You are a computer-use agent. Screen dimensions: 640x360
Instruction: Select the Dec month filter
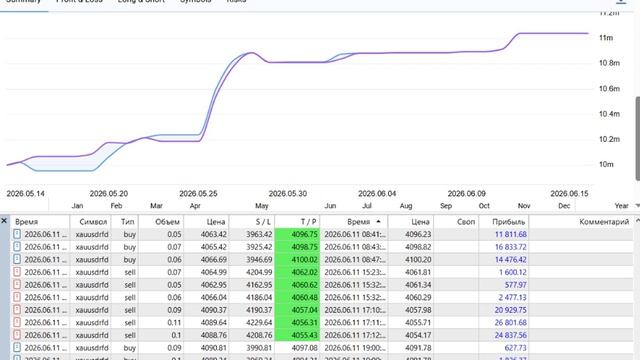[x=564, y=206]
